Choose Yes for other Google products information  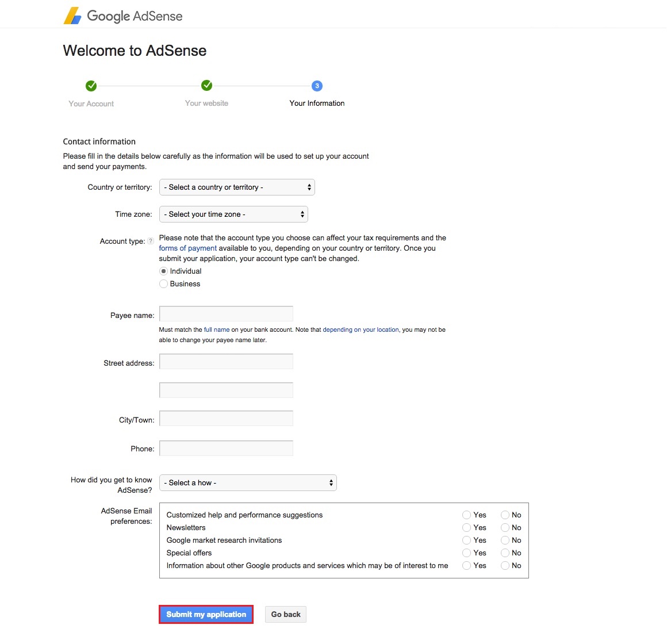tap(467, 566)
